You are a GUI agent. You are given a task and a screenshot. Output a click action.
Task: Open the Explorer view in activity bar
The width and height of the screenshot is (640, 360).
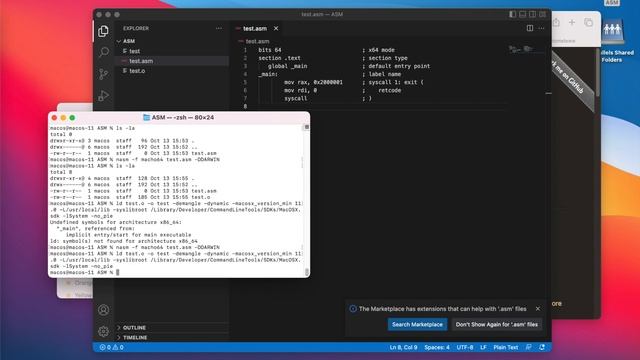103,31
